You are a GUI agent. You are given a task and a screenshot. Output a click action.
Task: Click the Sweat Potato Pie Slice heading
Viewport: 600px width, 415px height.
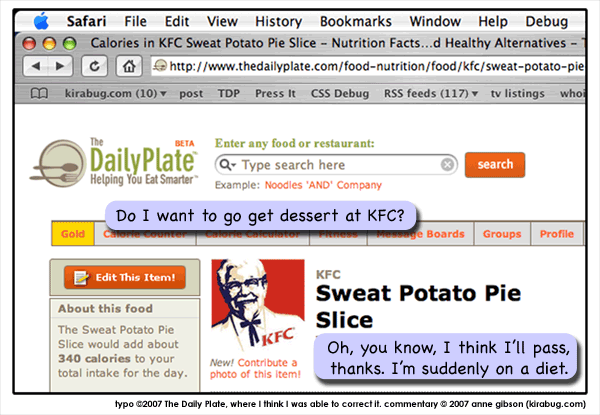418,306
